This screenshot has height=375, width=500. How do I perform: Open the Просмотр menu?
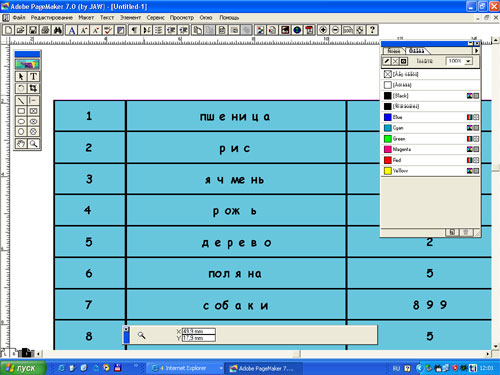(182, 18)
